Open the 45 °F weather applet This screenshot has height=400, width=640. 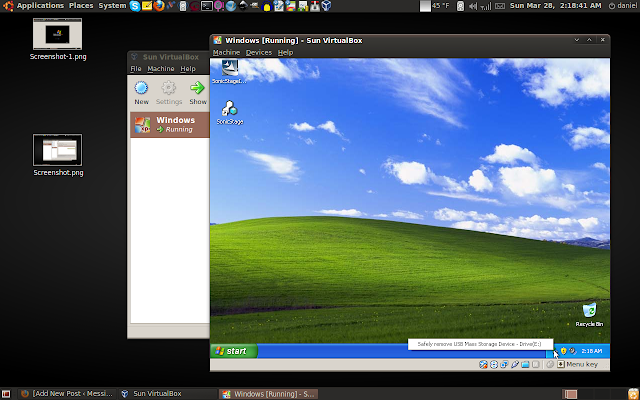[x=436, y=6]
